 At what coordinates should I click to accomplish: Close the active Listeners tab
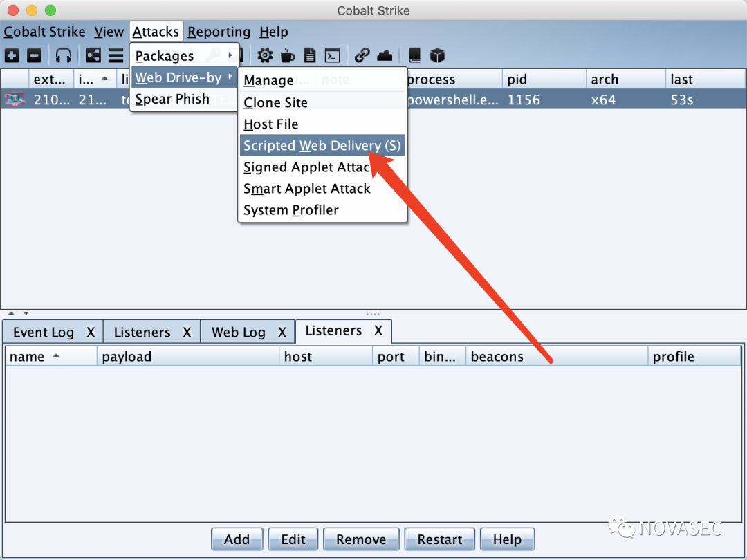(378, 330)
